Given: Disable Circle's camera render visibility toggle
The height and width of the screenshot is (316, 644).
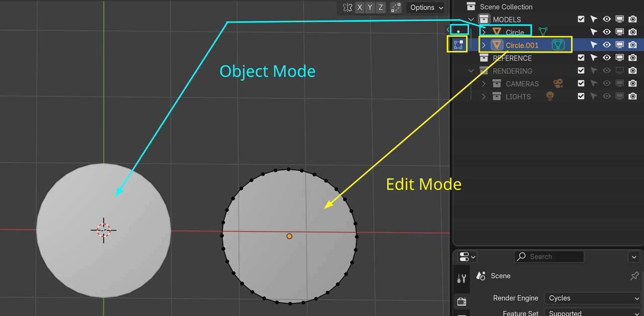Looking at the screenshot, I should [x=632, y=31].
